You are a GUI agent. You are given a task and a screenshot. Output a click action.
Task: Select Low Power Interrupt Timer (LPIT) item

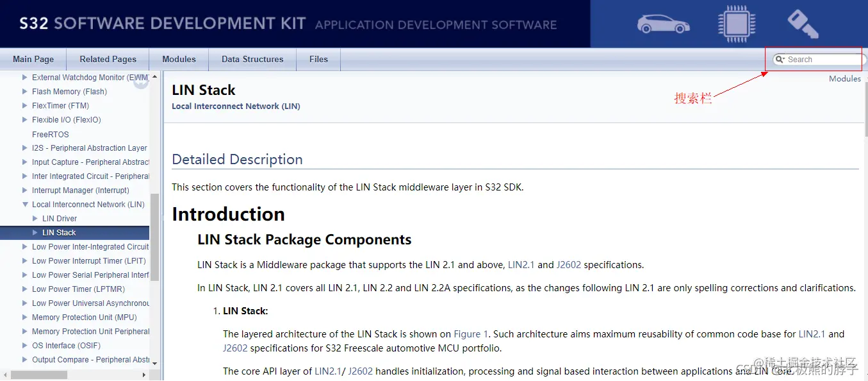point(89,261)
